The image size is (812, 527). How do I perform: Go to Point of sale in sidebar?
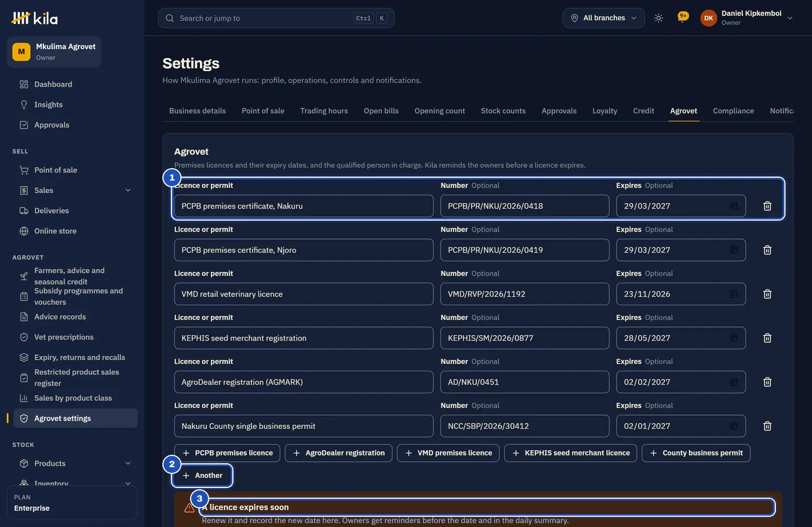(76, 170)
